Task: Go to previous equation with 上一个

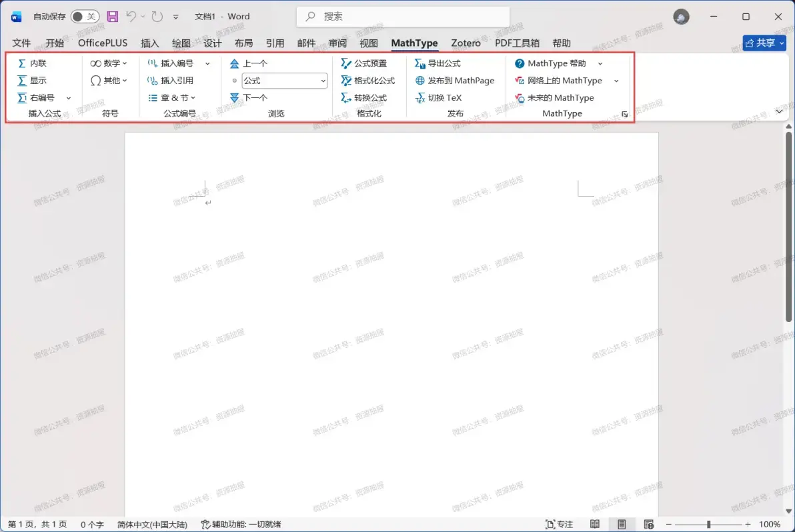Action: point(248,63)
